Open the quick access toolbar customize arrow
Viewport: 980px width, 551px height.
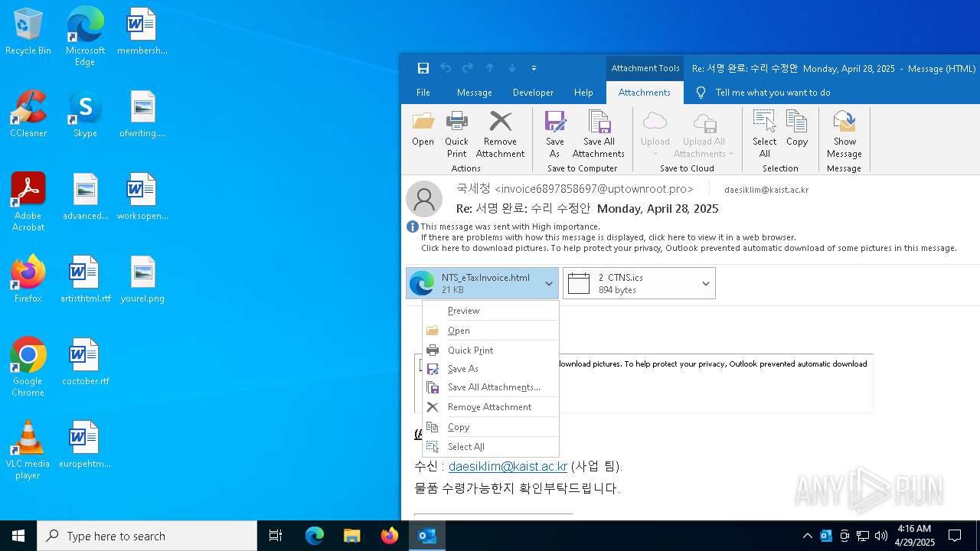534,68
